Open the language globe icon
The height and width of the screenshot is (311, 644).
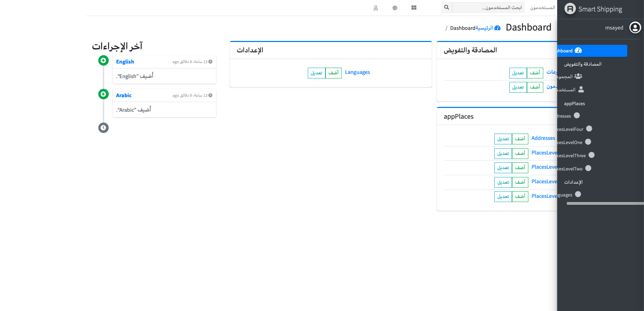tap(395, 8)
